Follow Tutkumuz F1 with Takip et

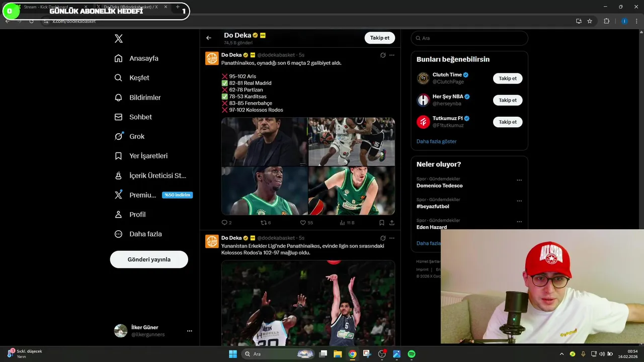[x=508, y=122]
